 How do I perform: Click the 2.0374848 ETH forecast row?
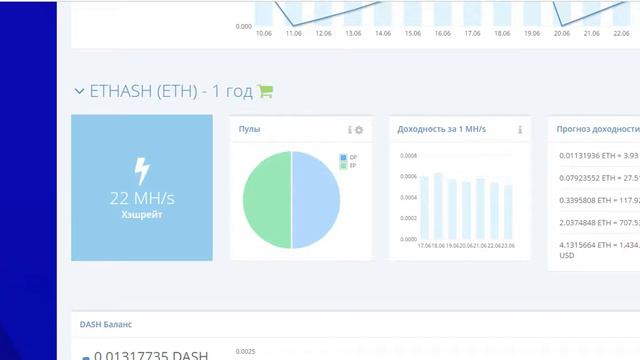coord(599,223)
